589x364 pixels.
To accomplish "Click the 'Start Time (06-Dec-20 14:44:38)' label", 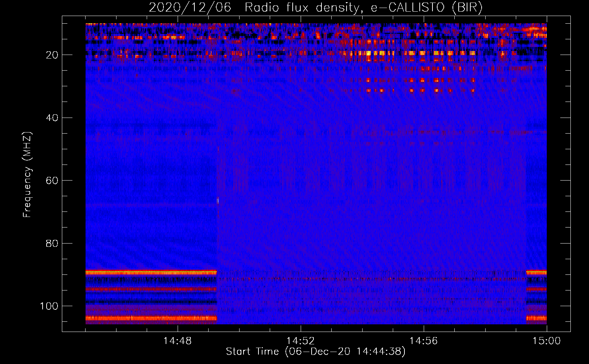I will coord(316,352).
